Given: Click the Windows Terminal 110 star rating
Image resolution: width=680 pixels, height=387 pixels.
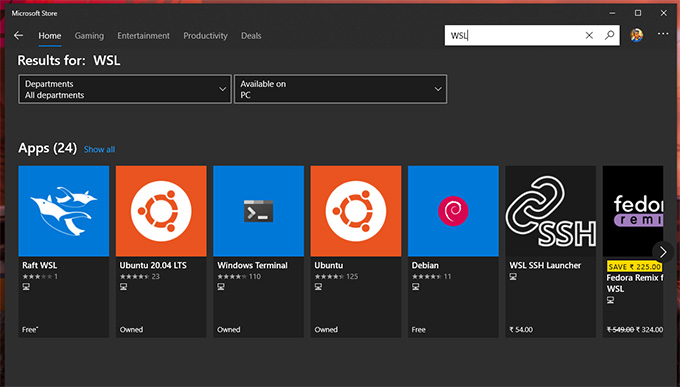Looking at the screenshot, I should (239, 276).
